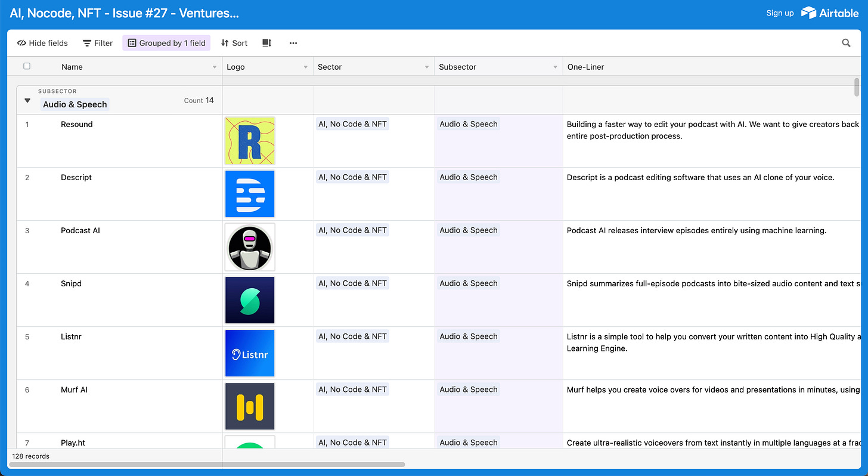Image resolution: width=868 pixels, height=476 pixels.
Task: Click the Descript logo thumbnail
Action: 250,194
